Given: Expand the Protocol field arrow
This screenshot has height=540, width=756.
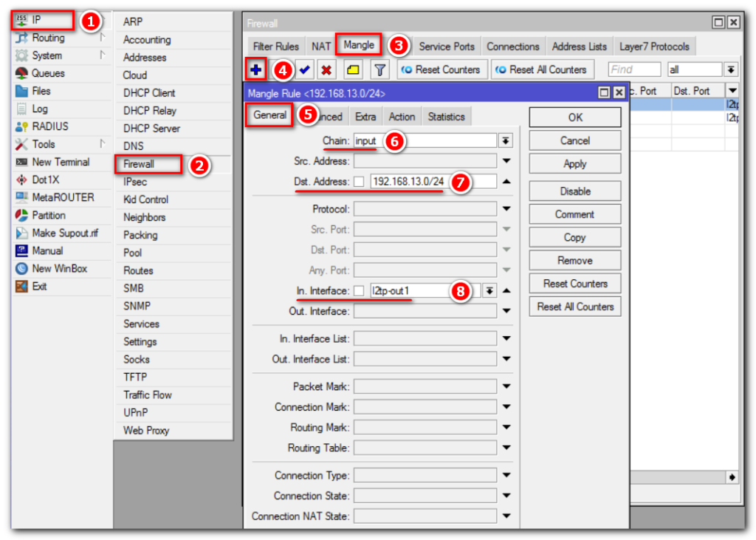Looking at the screenshot, I should 506,209.
